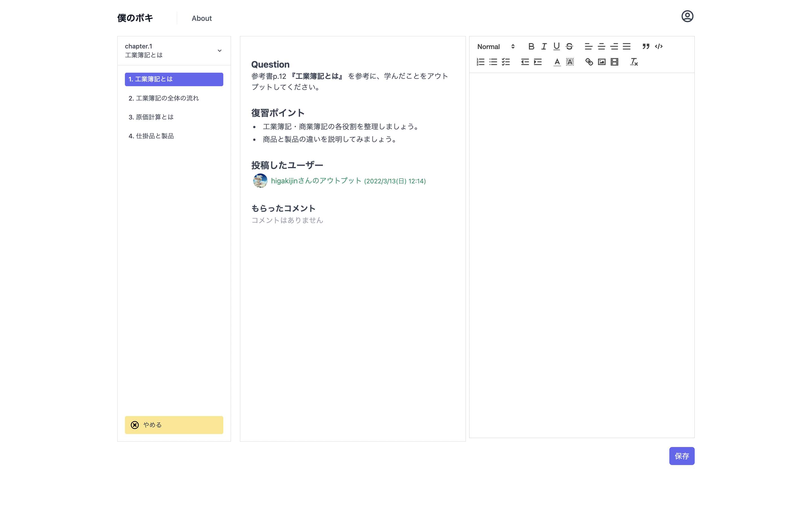Insert an ordered list
The image size is (812, 507).
pyautogui.click(x=480, y=62)
